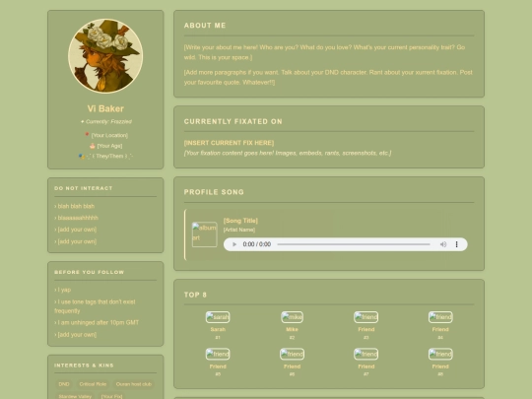532x399 pixels.
Task: Click the Vi Baker profile picture
Action: point(105,56)
